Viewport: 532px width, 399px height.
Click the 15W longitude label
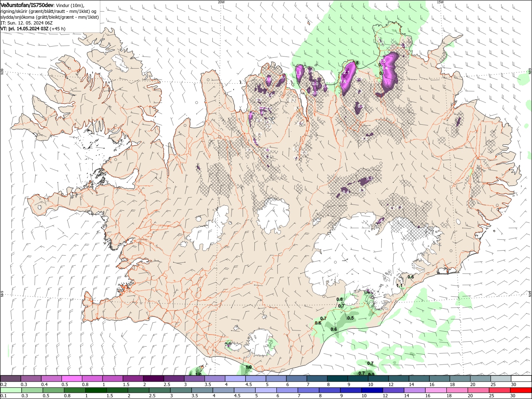coord(440,2)
